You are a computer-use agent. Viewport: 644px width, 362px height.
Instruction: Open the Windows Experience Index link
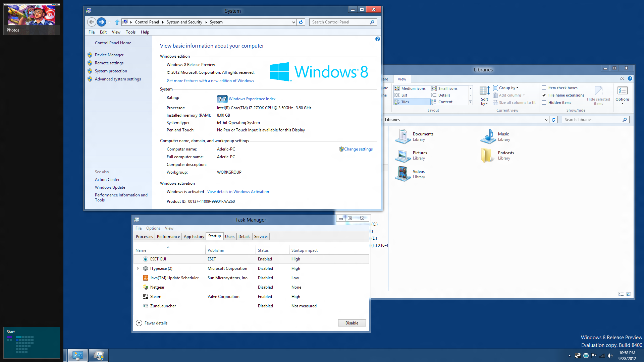(252, 99)
